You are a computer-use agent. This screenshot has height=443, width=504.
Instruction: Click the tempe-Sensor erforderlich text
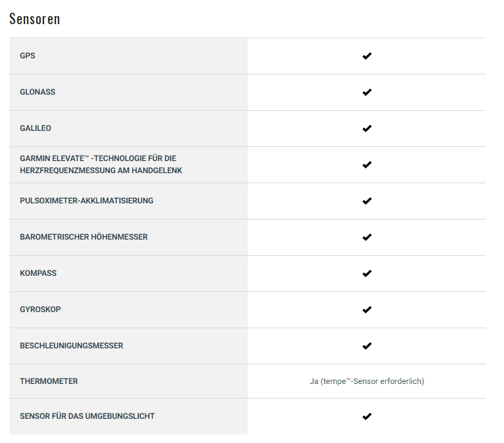[366, 382]
